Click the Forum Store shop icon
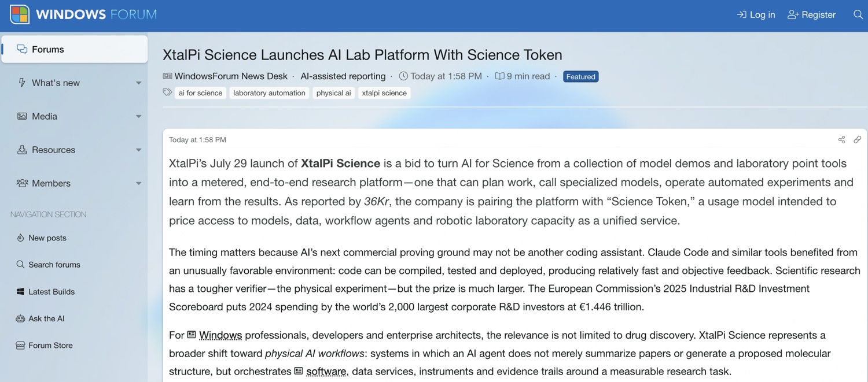This screenshot has width=868, height=382. 20,346
